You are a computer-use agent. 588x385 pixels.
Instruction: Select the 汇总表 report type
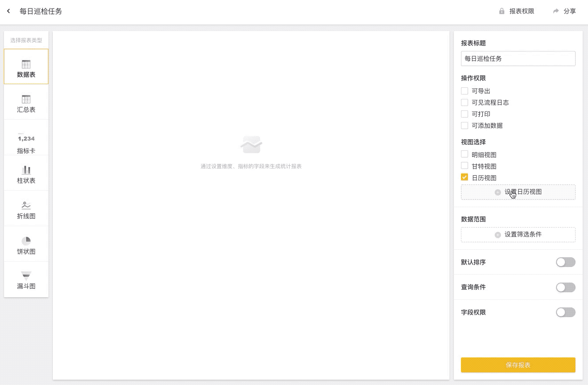coord(26,102)
